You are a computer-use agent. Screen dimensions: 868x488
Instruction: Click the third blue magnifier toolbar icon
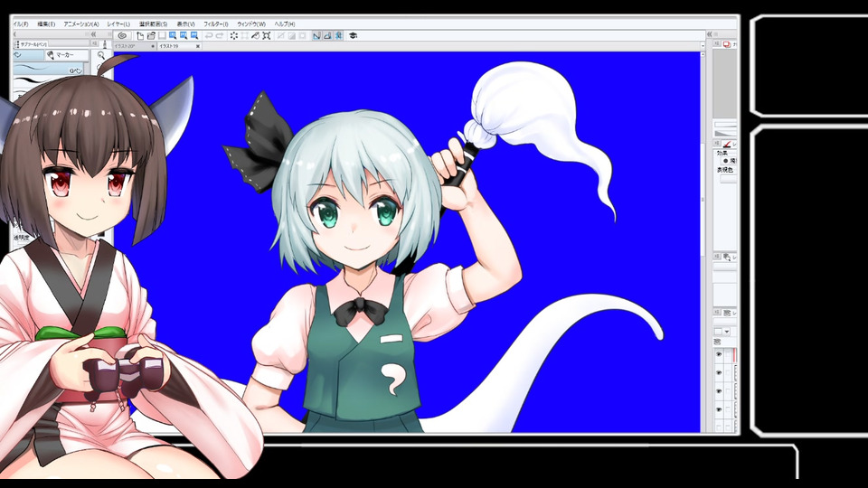click(194, 35)
